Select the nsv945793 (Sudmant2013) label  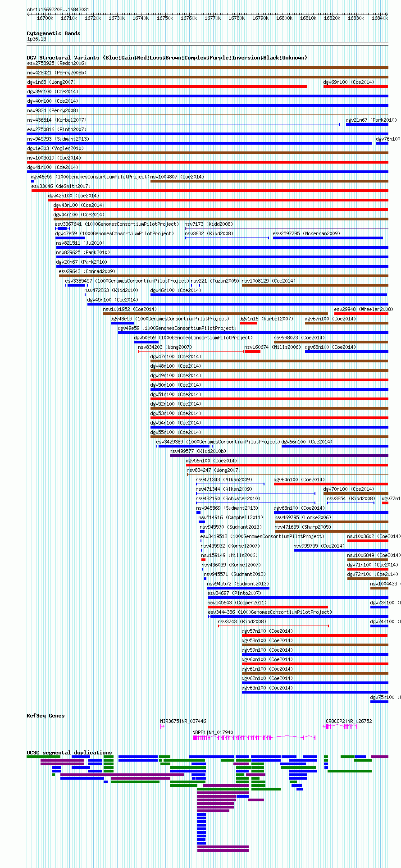pyautogui.click(x=58, y=139)
